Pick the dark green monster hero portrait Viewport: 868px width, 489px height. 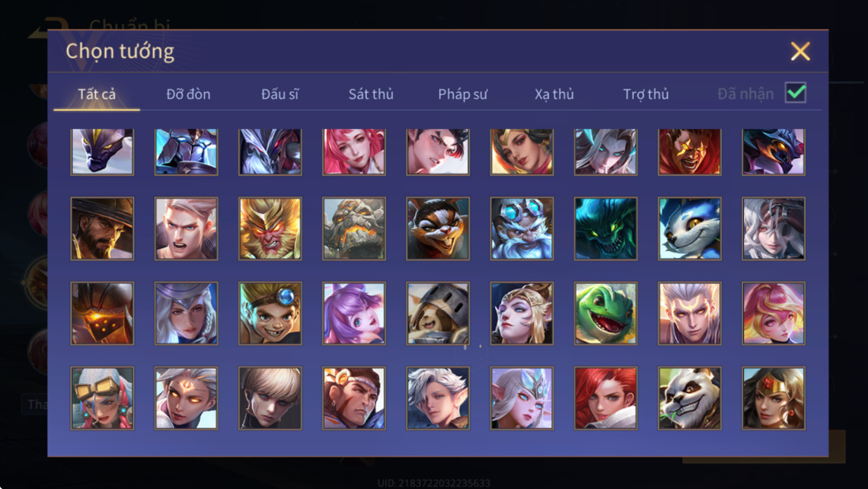click(606, 229)
